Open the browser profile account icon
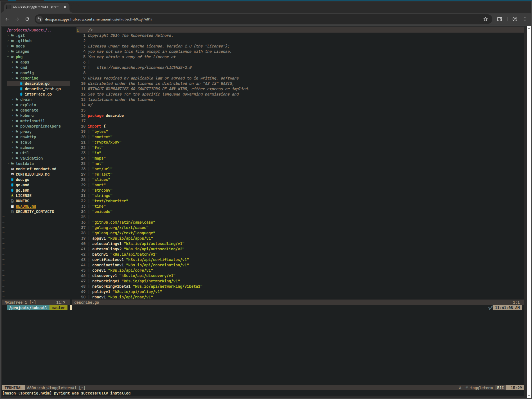 515,19
